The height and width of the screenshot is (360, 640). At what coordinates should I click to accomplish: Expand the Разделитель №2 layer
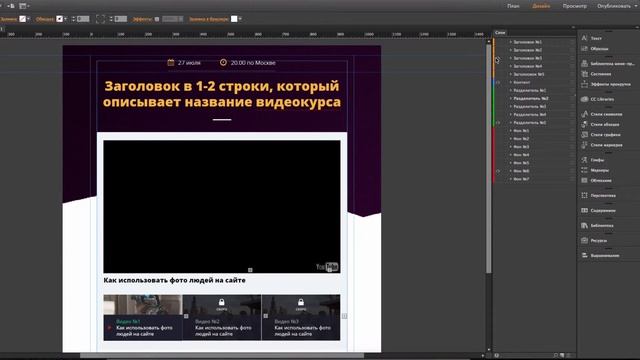coord(511,98)
